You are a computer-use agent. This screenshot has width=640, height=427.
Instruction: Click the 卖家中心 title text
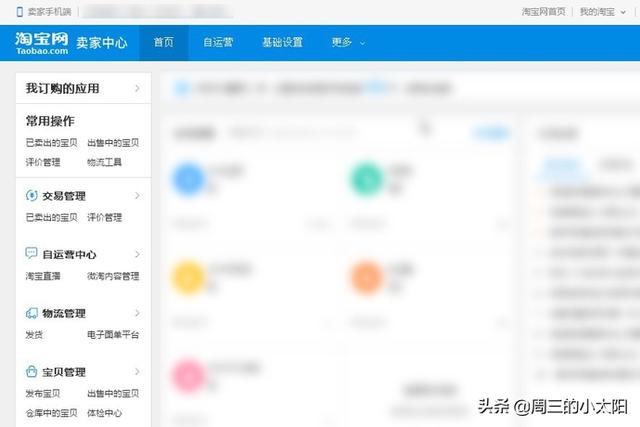(102, 43)
